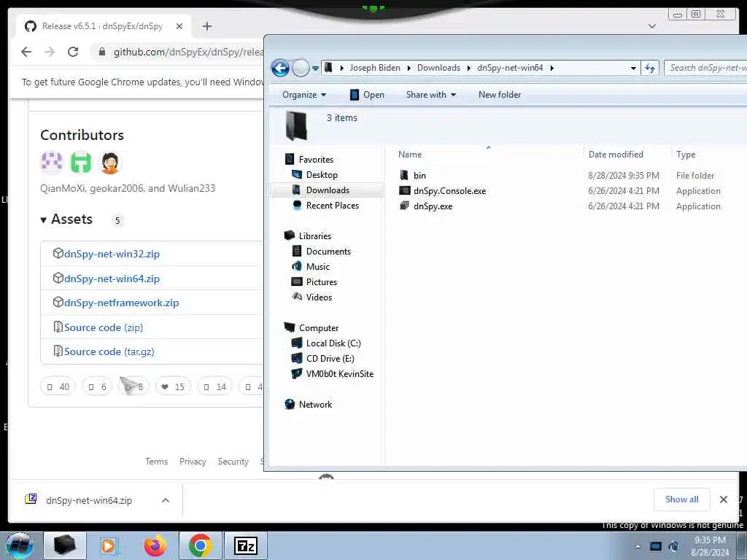Open QianMoXi's contributor avatar
This screenshot has height=560, width=747.
tap(52, 162)
